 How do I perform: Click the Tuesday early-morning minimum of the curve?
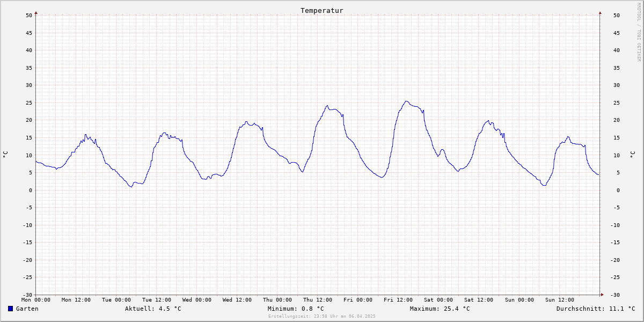[131, 187]
